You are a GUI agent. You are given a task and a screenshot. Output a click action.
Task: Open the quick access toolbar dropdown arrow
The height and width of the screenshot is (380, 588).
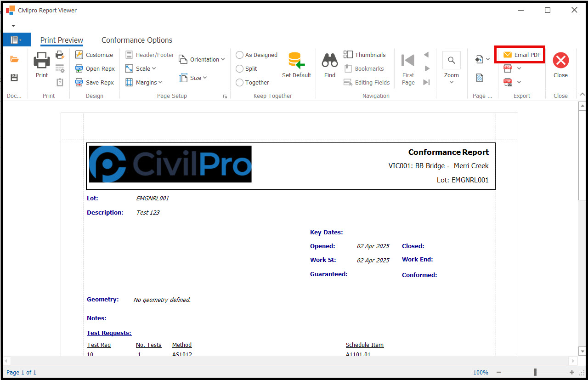coord(13,26)
